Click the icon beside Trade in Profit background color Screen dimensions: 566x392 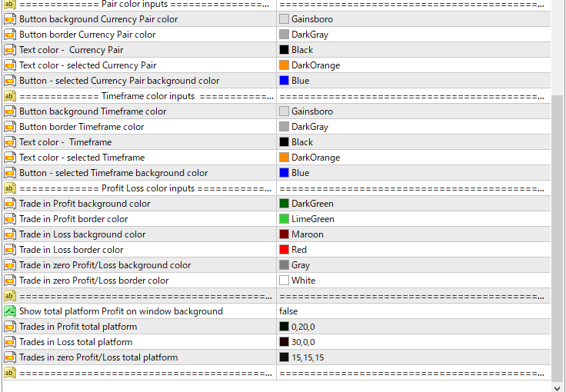[x=10, y=204]
